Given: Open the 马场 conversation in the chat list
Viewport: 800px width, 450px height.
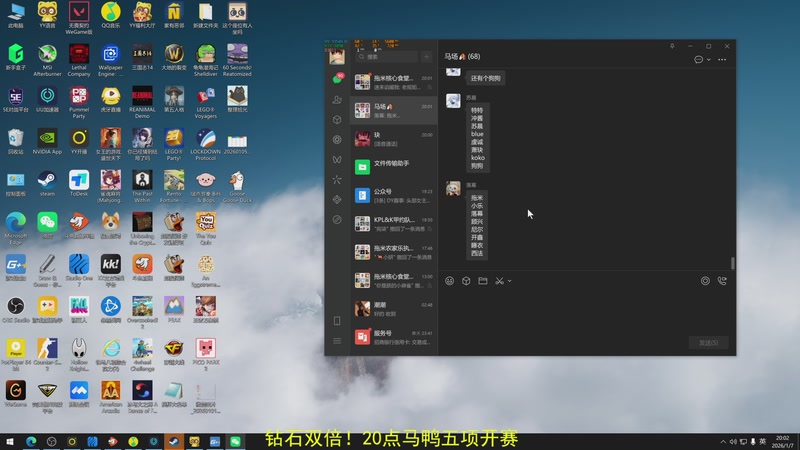Looking at the screenshot, I should pyautogui.click(x=394, y=110).
